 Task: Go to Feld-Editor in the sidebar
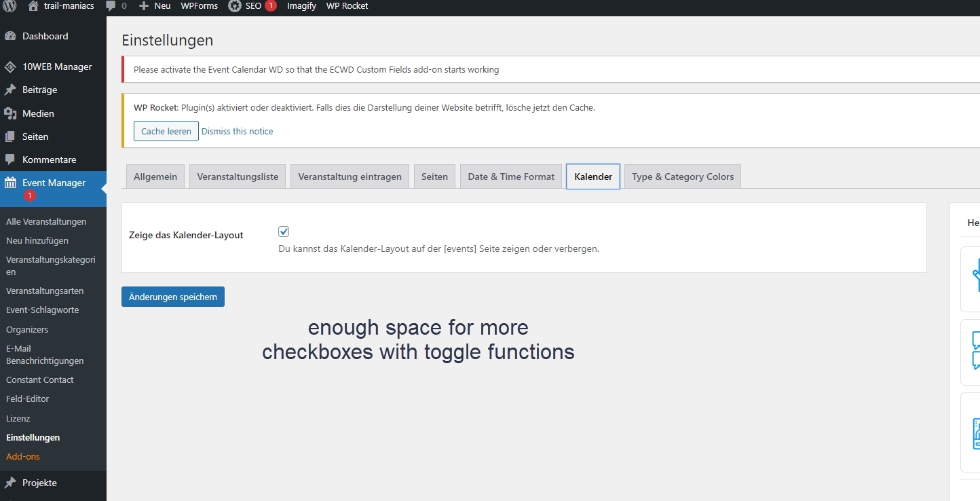pyautogui.click(x=28, y=399)
